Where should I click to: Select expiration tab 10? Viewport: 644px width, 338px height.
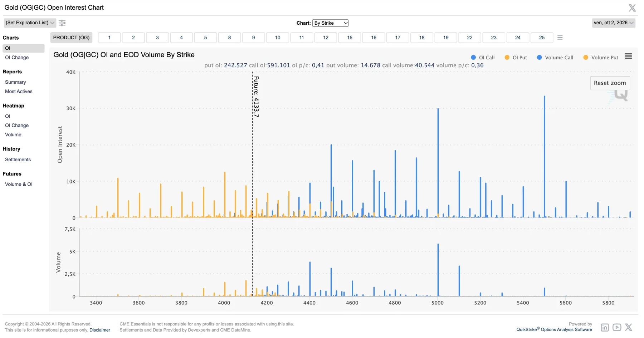pos(278,38)
